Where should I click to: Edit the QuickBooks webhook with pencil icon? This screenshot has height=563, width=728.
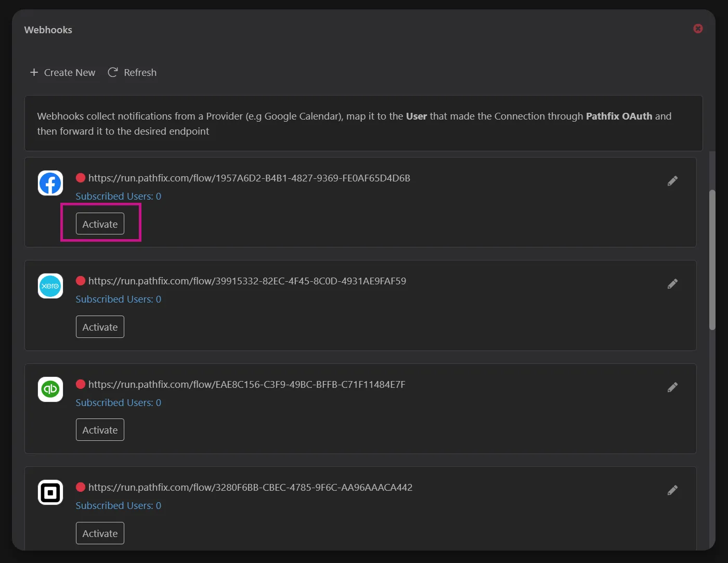pyautogui.click(x=672, y=387)
